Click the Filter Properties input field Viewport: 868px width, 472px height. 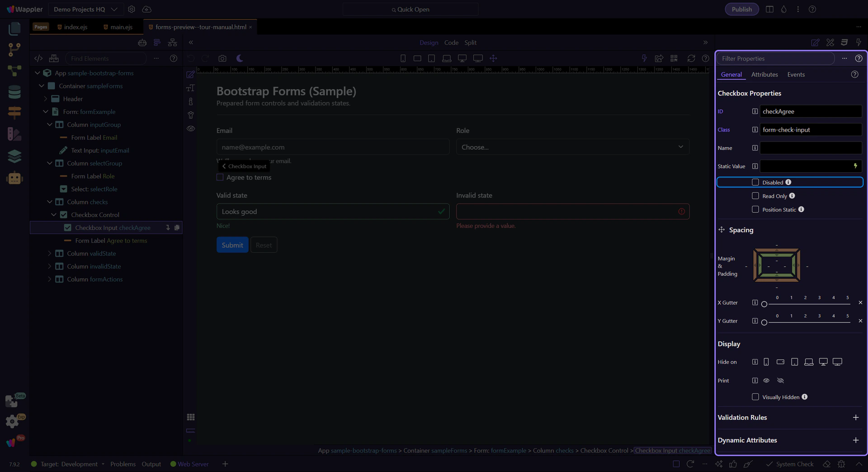coord(776,58)
